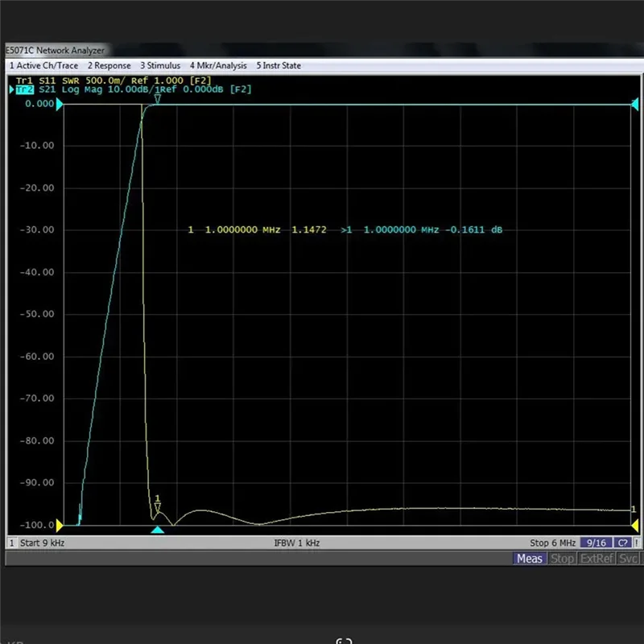Click the IFBW 1 kHz setting
This screenshot has height=644, width=644.
(x=297, y=543)
